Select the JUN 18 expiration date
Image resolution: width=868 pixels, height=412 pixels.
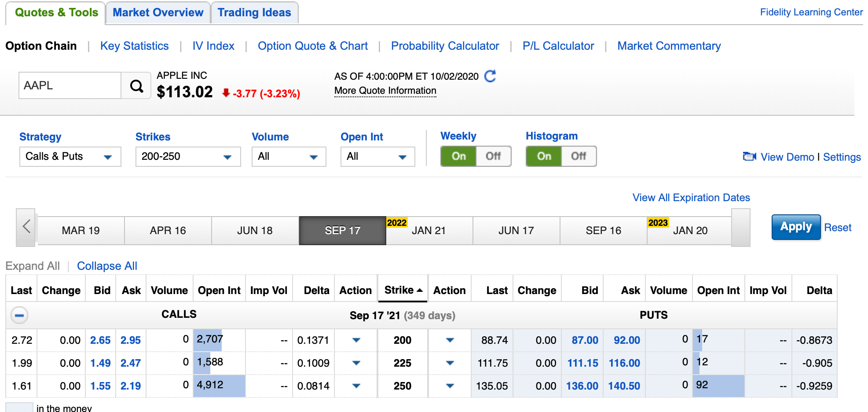pos(255,231)
